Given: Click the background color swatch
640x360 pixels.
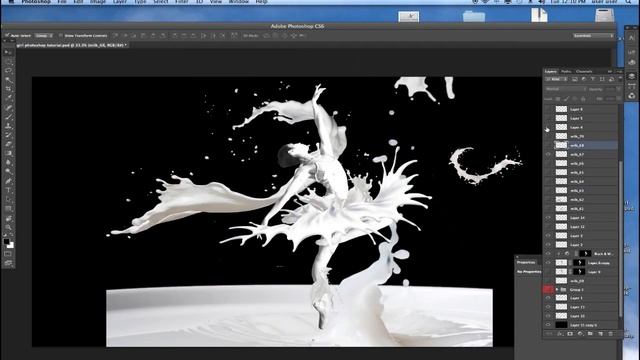Looking at the screenshot, I should pyautogui.click(x=11, y=245).
